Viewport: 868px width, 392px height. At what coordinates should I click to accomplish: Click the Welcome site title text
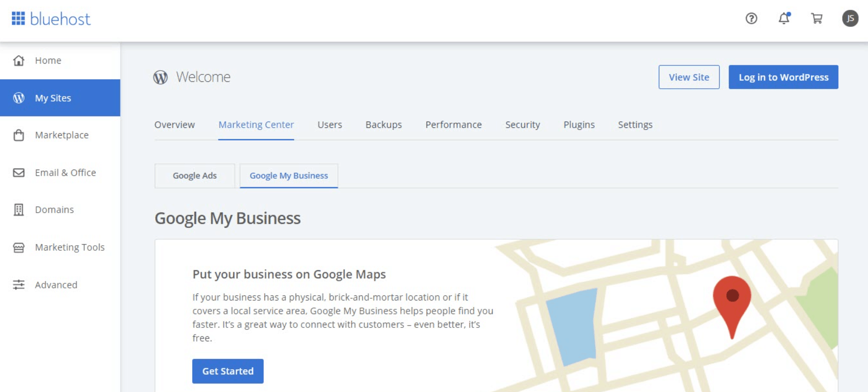(203, 77)
